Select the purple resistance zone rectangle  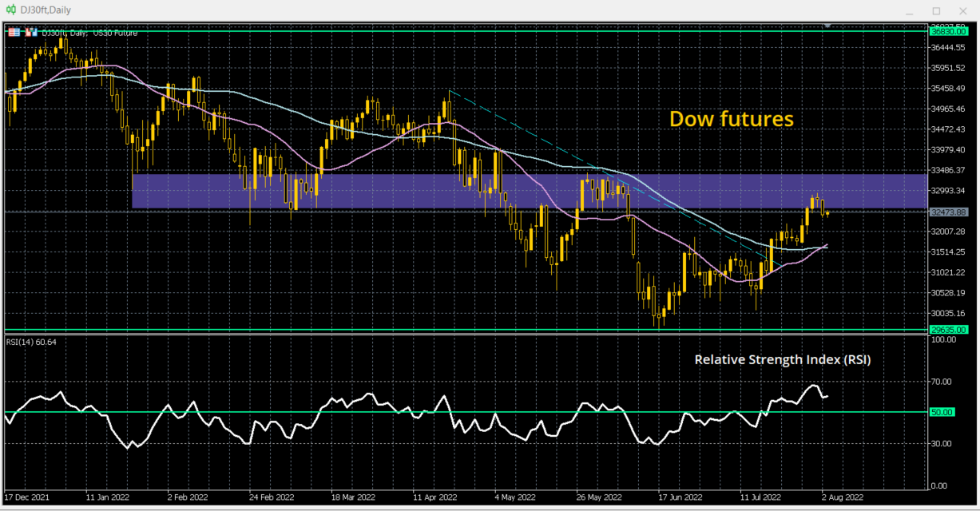[530, 191]
